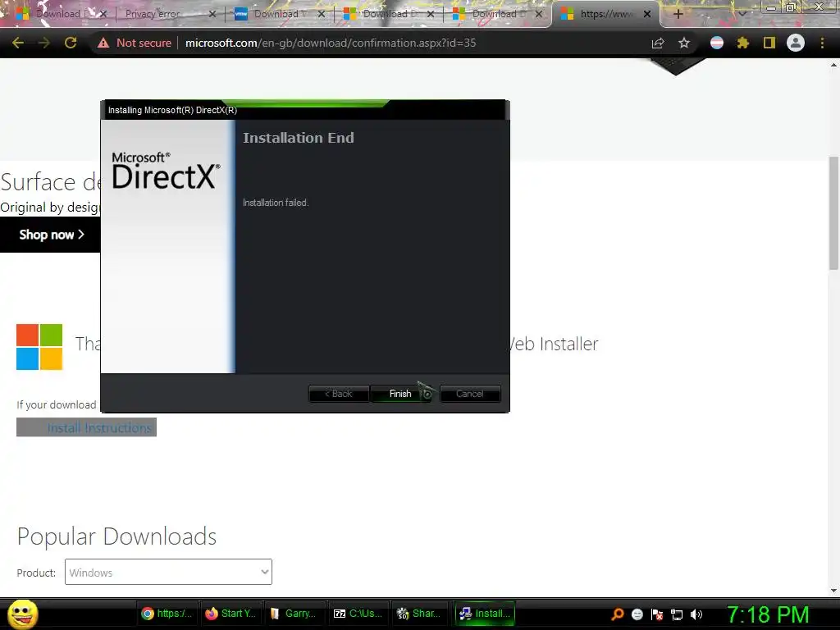This screenshot has width=840, height=630.
Task: Click the Shop now link
Action: click(52, 235)
